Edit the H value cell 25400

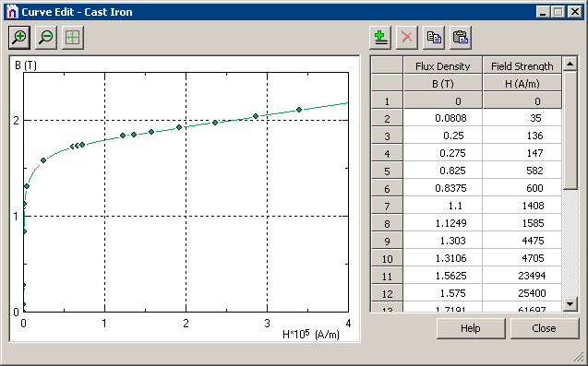pos(522,293)
